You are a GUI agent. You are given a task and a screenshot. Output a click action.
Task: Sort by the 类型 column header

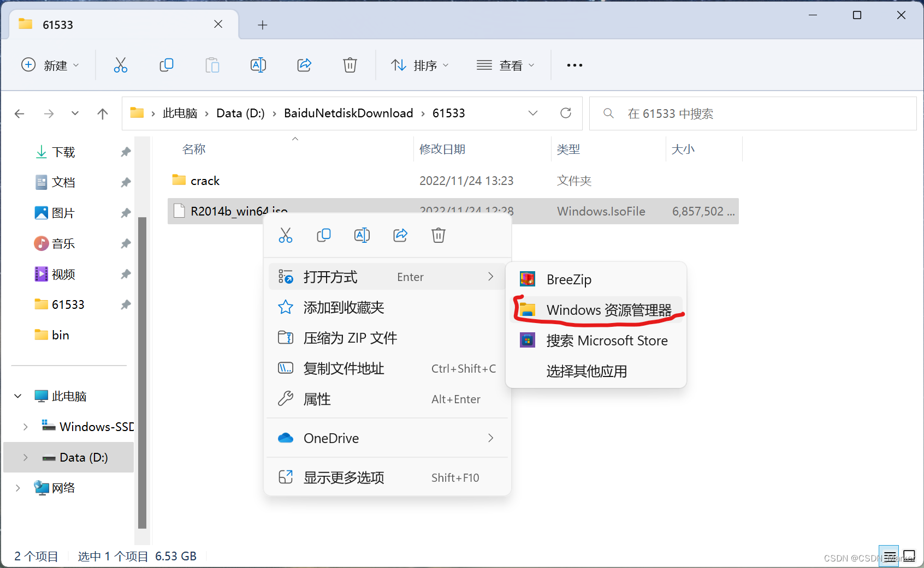point(568,149)
